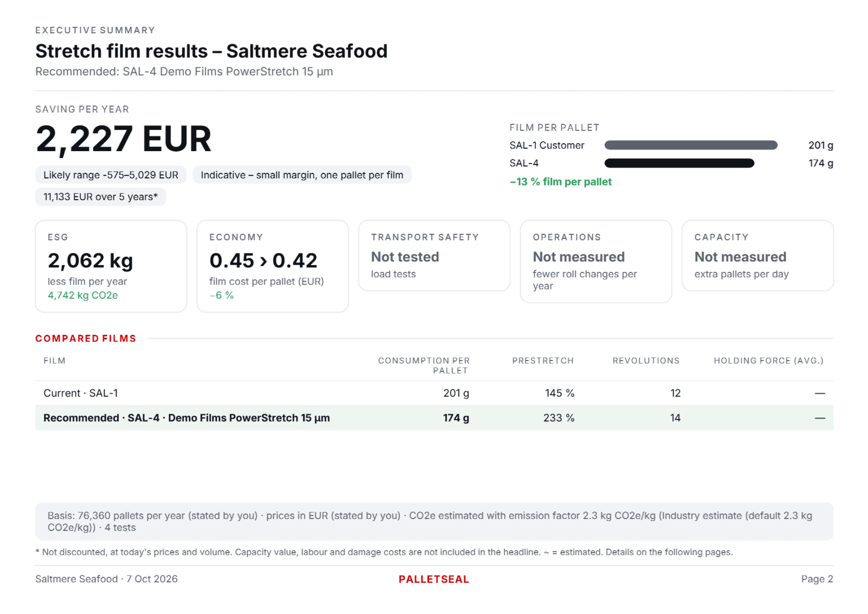The image size is (868, 614).
Task: Click the SAL-4 black film bar
Action: (x=679, y=163)
